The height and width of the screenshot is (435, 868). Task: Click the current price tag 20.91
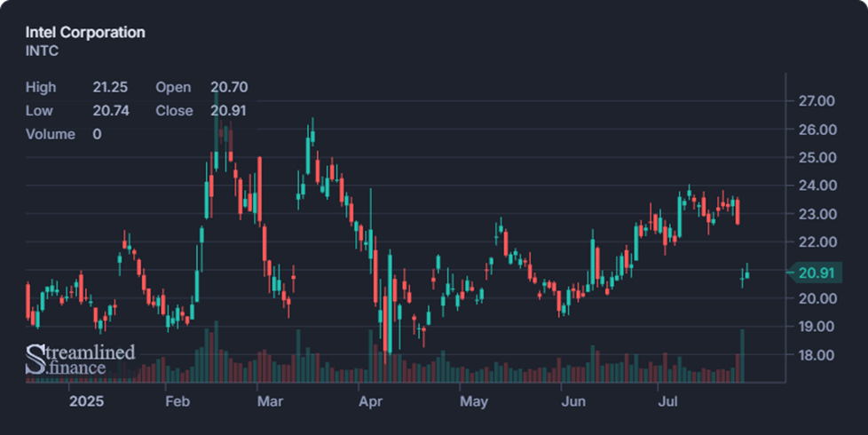point(817,273)
